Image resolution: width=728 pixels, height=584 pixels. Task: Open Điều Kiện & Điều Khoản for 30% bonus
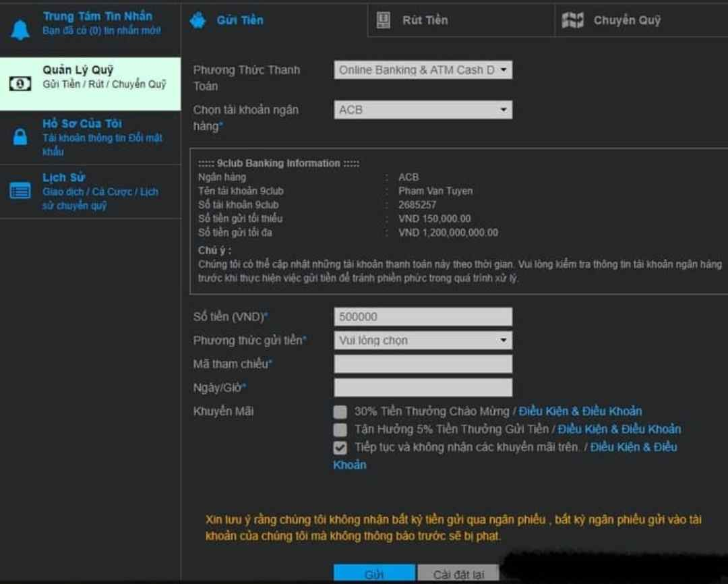click(x=580, y=411)
